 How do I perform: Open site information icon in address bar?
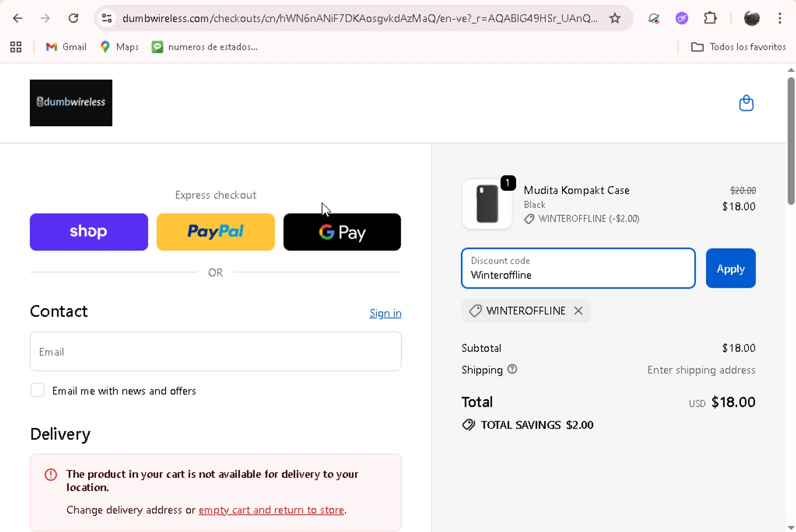(107, 18)
